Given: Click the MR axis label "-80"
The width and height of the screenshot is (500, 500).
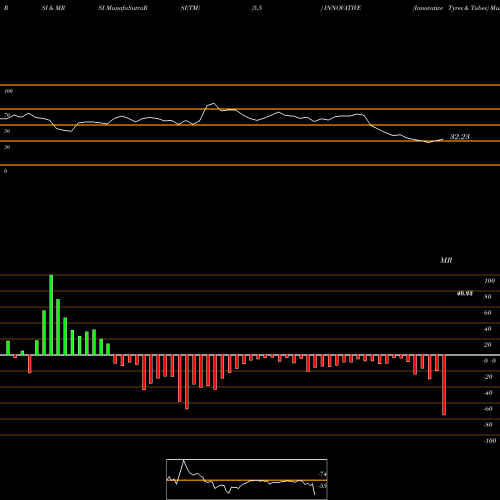Looking at the screenshot, I should 488,425.
